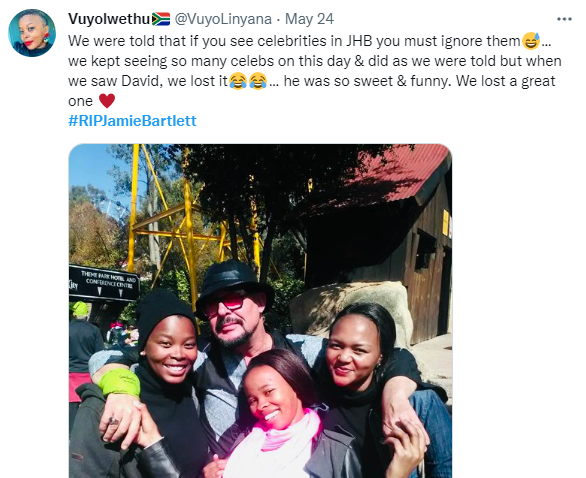586x478 pixels.
Task: Open the @VuyoLinyana handle link
Action: [x=223, y=19]
